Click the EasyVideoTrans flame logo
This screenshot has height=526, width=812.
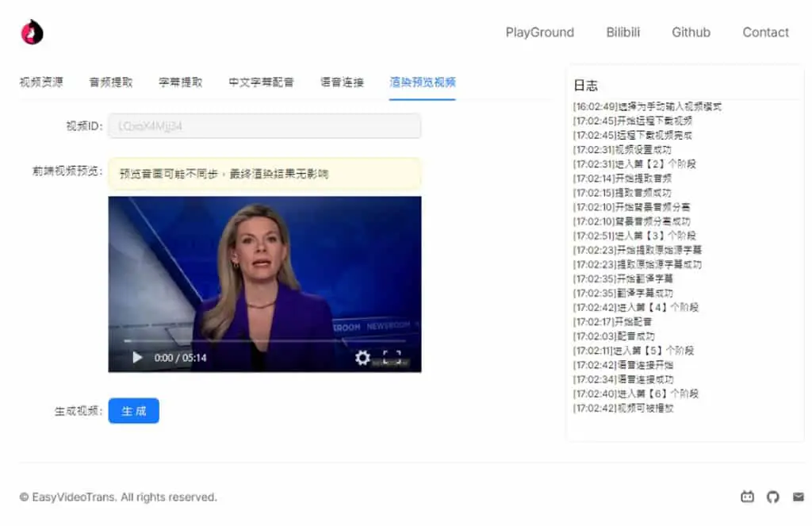point(32,32)
